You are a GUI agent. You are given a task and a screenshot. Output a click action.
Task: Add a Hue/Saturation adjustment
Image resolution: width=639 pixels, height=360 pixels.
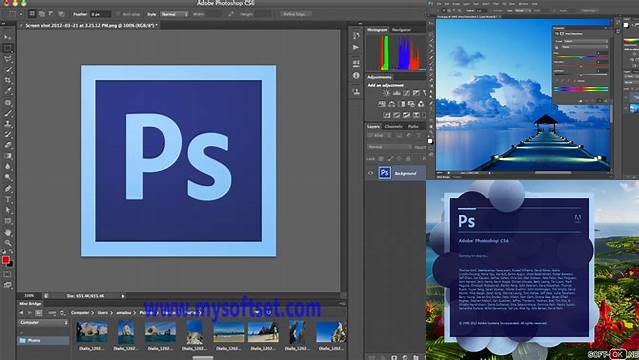point(382,104)
